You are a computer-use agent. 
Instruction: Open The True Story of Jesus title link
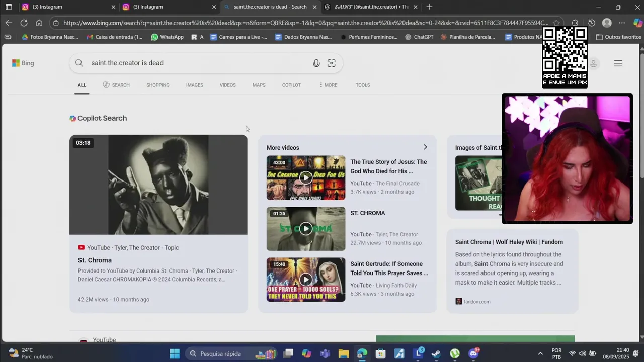(388, 166)
